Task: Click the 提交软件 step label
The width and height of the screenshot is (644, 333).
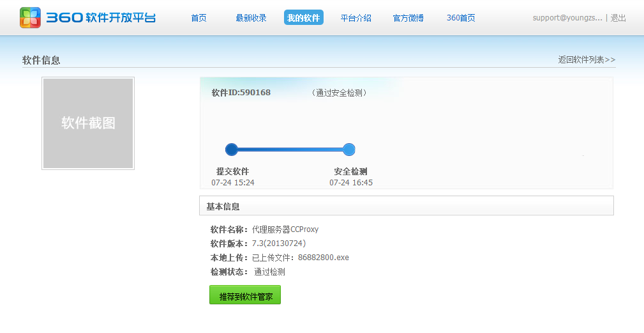Action: coord(232,171)
